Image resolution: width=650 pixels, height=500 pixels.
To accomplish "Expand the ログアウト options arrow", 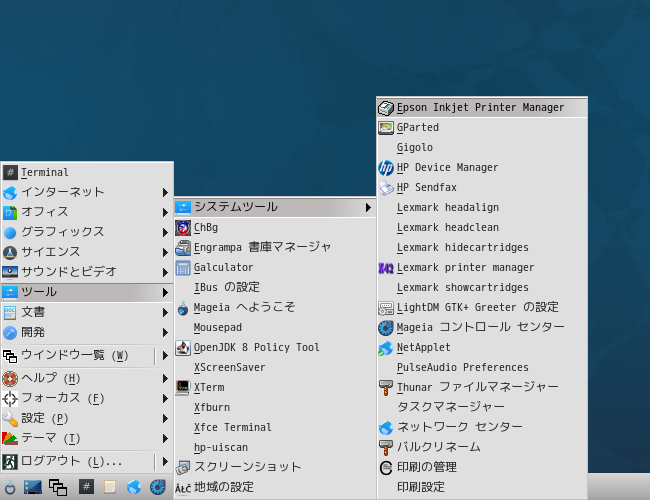I will pyautogui.click(x=165, y=461).
